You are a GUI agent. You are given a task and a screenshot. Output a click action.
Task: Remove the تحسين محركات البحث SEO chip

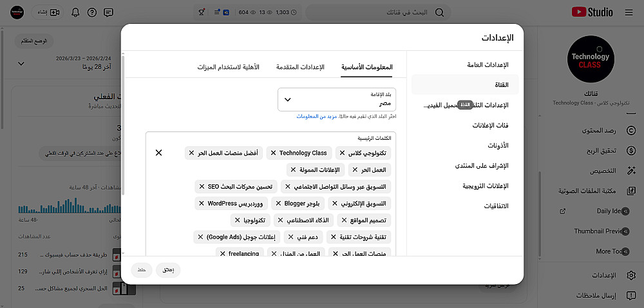[x=202, y=186]
